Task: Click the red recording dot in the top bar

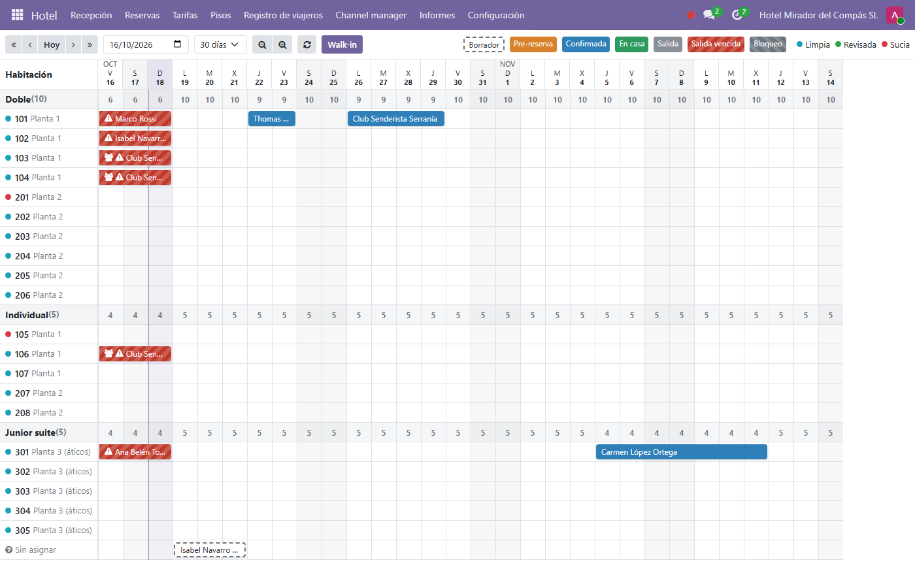Action: 691,15
